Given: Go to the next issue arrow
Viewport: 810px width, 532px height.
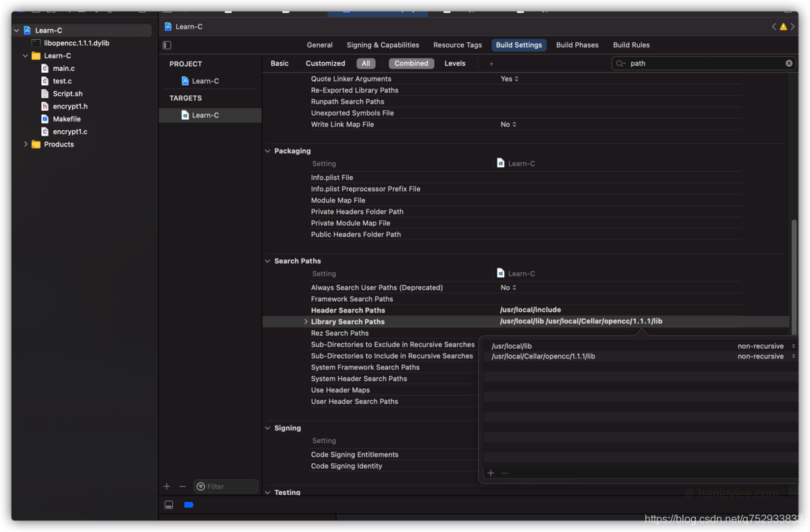Looking at the screenshot, I should 792,26.
